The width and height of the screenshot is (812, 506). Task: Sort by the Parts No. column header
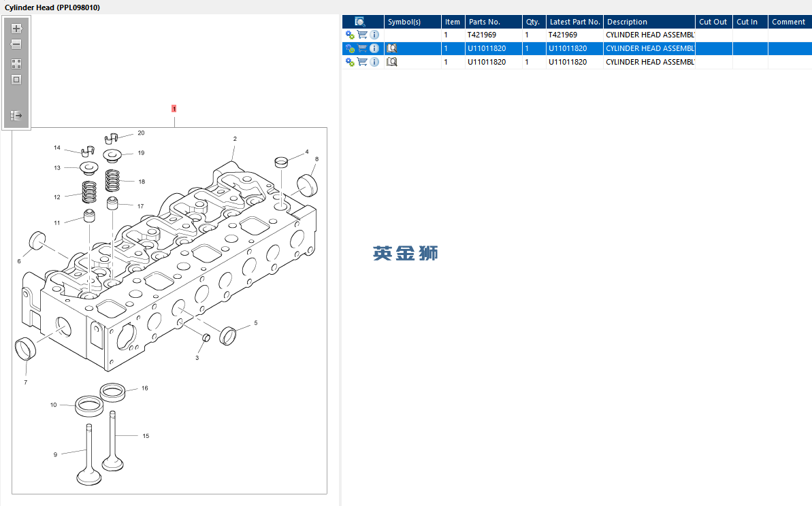coord(493,22)
